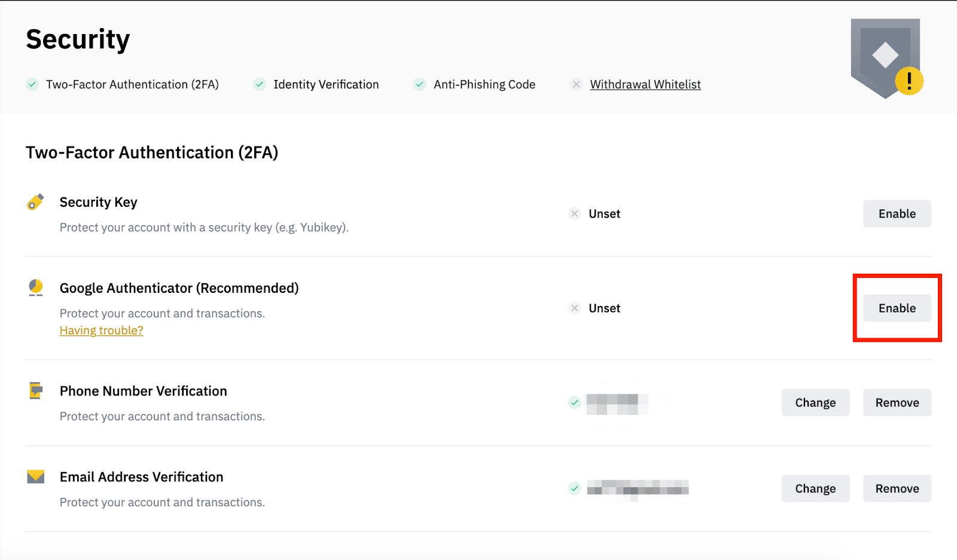Open the Withdrawal Whitelist link
The width and height of the screenshot is (957, 560).
click(645, 84)
